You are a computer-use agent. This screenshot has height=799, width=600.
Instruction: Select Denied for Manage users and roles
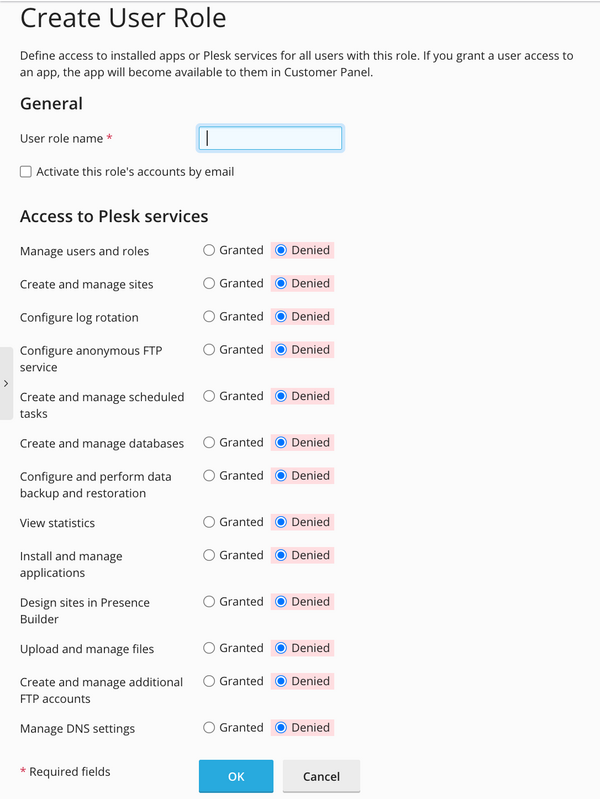coord(281,250)
